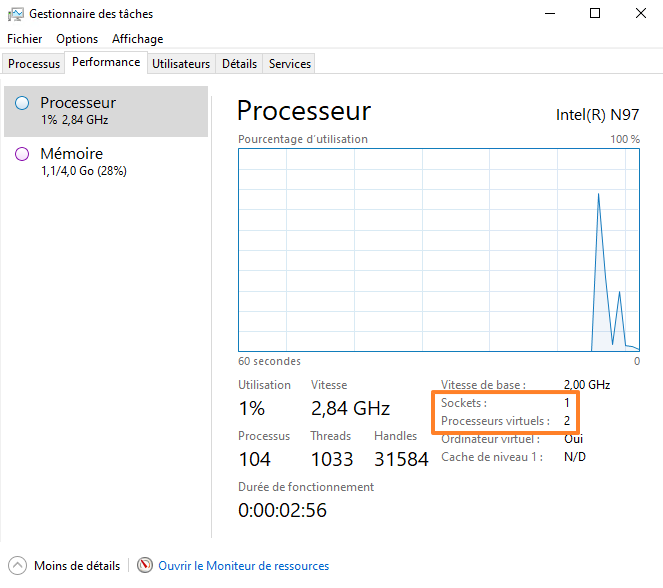Click the 2,84 GHz speed value
Screen dimensions: 663x588
tap(351, 408)
